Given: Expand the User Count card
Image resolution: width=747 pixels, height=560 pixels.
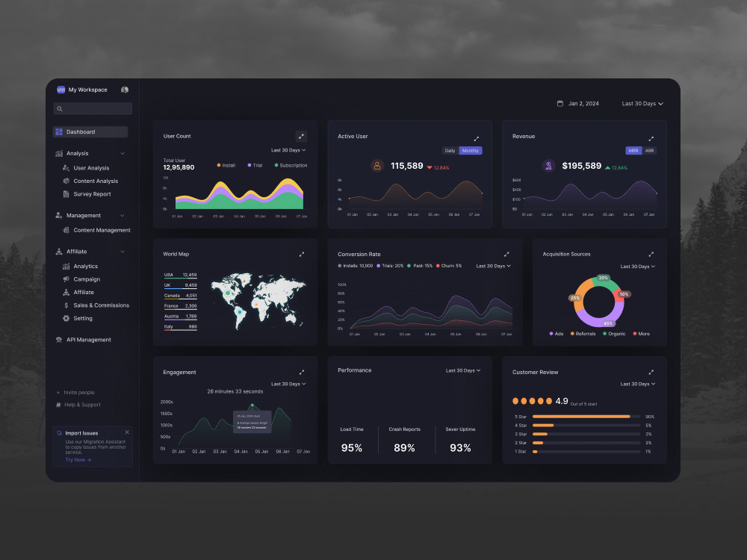Looking at the screenshot, I should pyautogui.click(x=301, y=136).
